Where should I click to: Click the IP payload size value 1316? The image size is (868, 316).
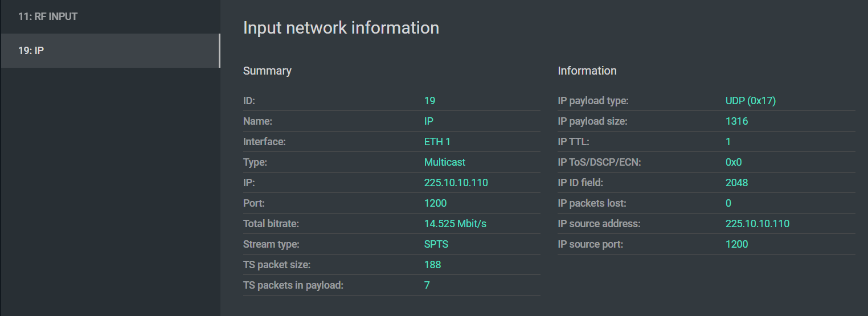coord(736,121)
